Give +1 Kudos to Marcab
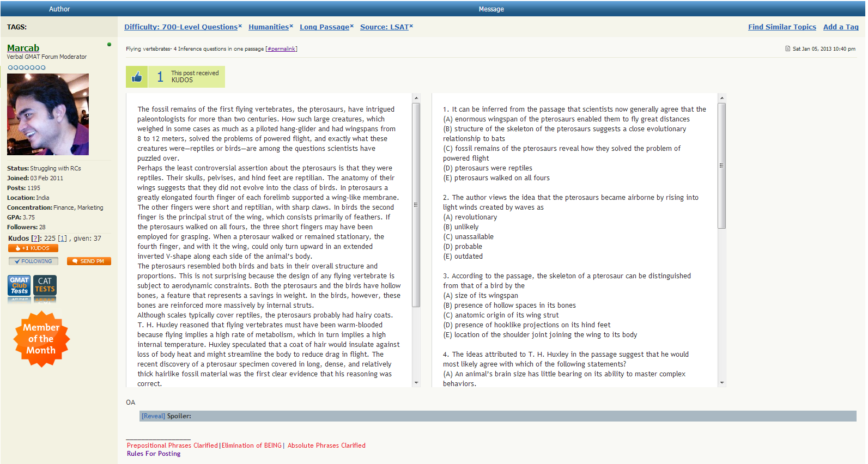Viewport: 868px width, 464px height. tap(33, 248)
